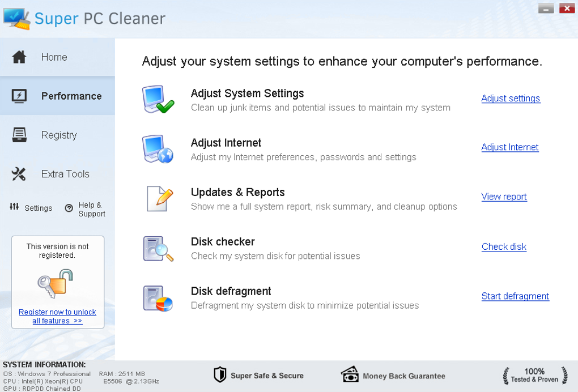This screenshot has width=578, height=392.
Task: Click the Money Back Guarantee icon
Action: click(x=350, y=375)
